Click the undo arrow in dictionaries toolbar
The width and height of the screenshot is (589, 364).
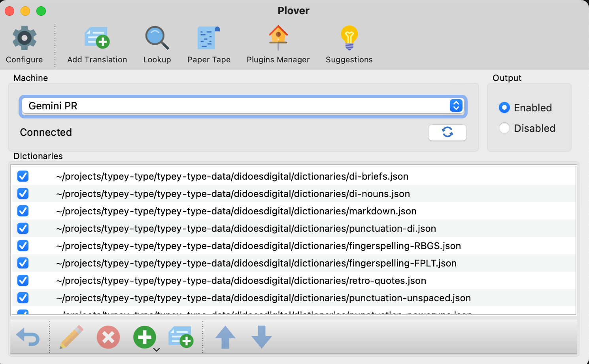(x=28, y=337)
